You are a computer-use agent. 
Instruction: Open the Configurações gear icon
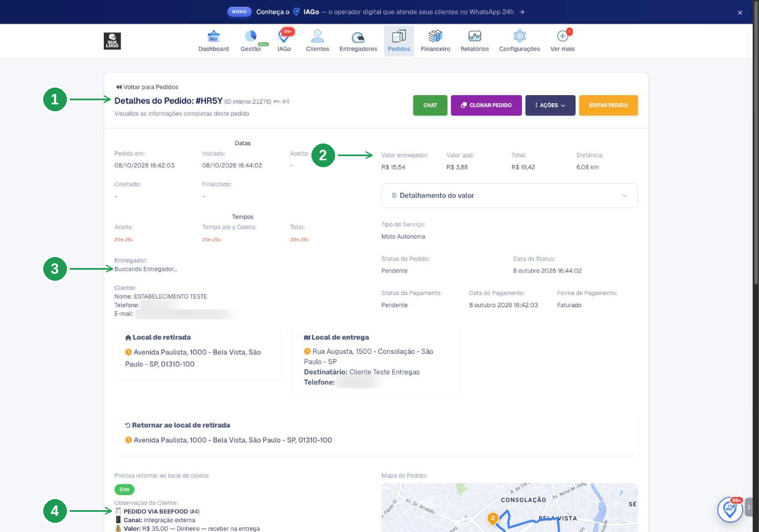pyautogui.click(x=520, y=36)
